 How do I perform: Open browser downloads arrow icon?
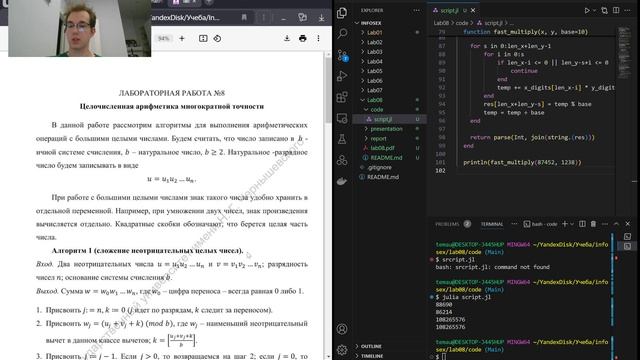[322, 18]
